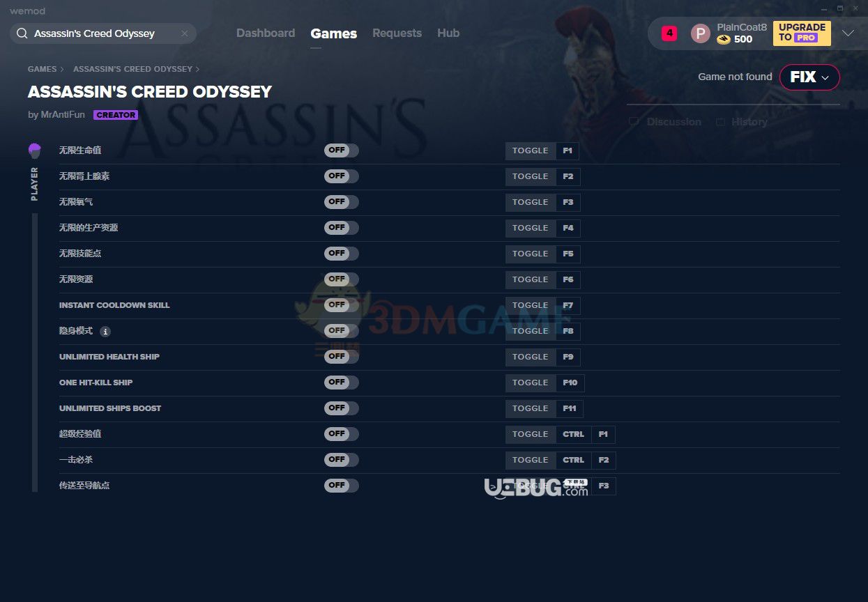Screen dimensions: 868x602
Task: Click the CREATOR badge
Action: (x=116, y=115)
